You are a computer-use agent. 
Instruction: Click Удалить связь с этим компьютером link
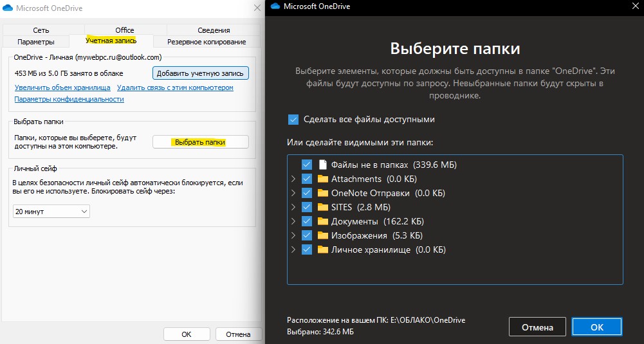(x=175, y=87)
